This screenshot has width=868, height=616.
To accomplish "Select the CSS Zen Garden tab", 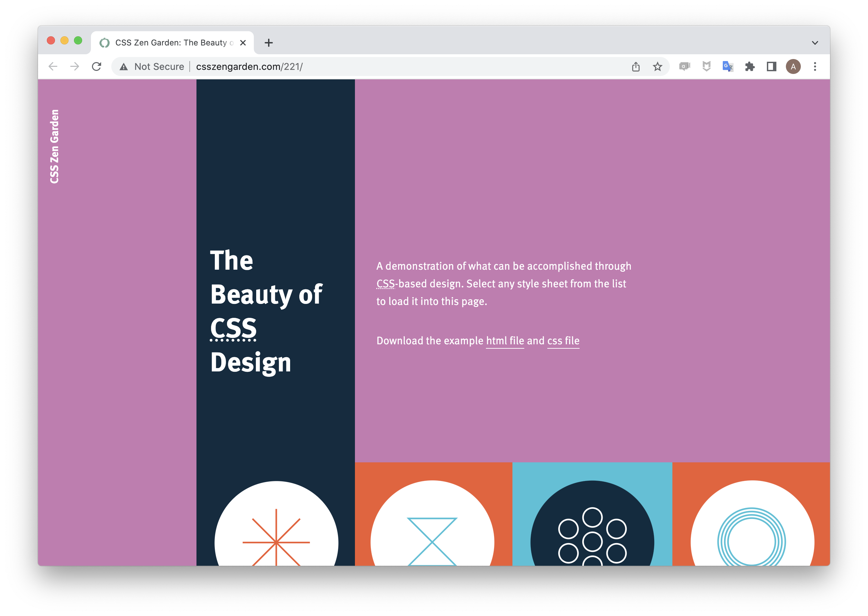I will pyautogui.click(x=171, y=43).
